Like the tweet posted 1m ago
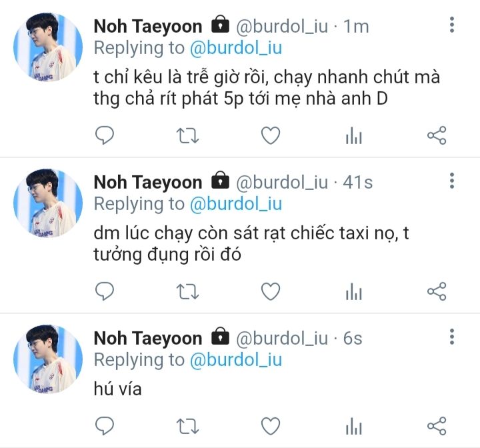 271,135
